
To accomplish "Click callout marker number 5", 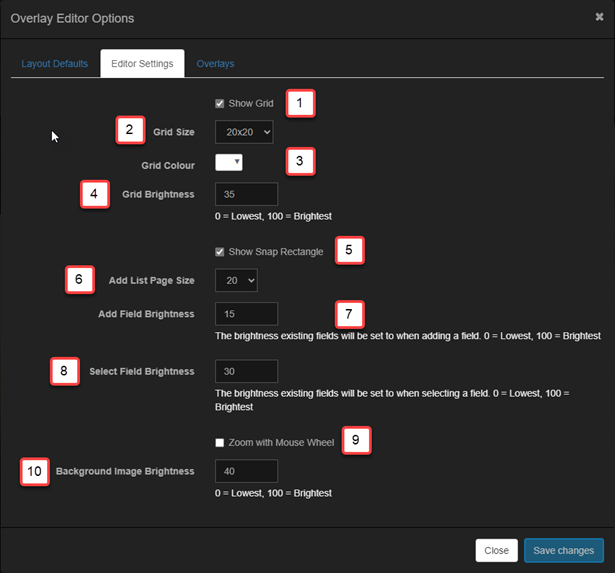I will pos(348,251).
